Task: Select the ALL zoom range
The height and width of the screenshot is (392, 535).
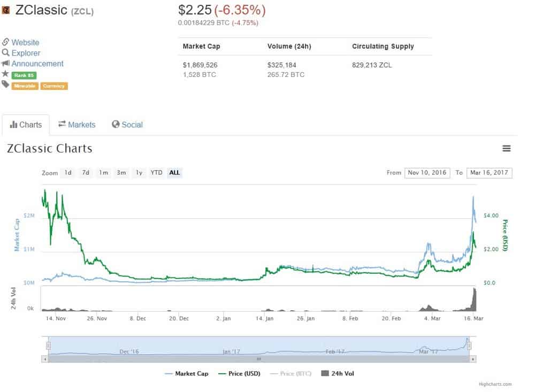Action: 174,173
